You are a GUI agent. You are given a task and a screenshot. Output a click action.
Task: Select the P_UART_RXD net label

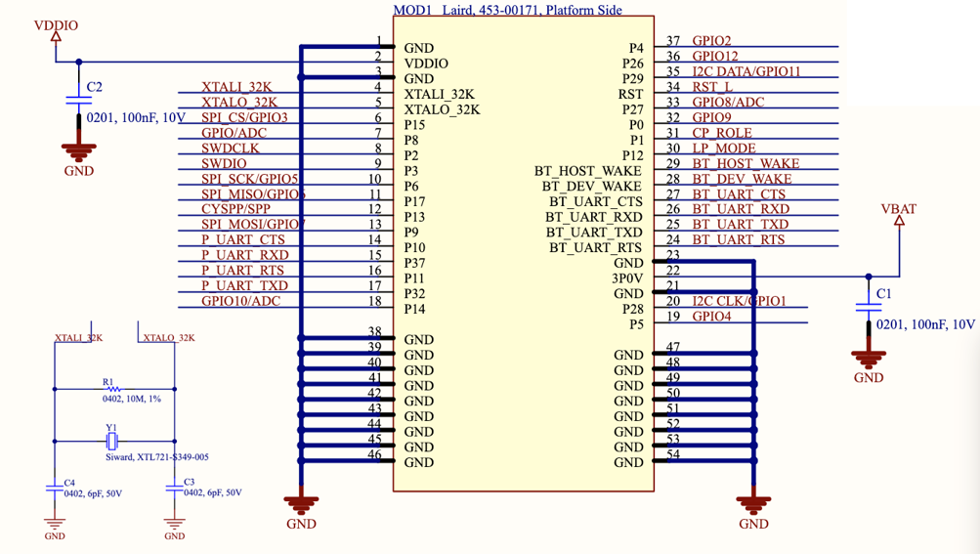[245, 255]
